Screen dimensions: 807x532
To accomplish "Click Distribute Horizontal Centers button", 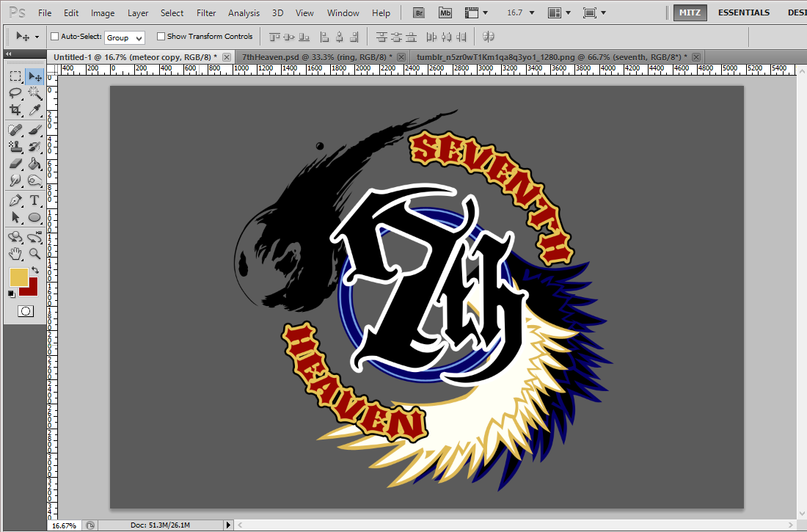I will (x=446, y=37).
